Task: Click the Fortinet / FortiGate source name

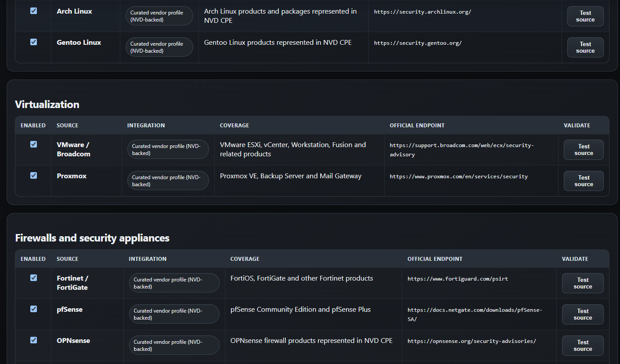Action: tap(72, 283)
